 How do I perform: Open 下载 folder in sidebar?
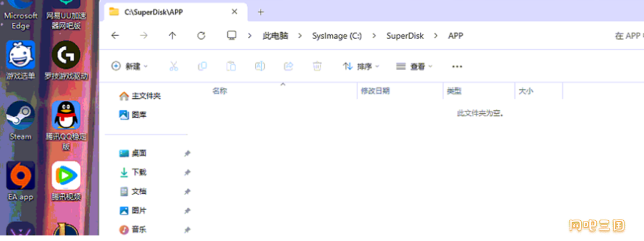coord(139,172)
